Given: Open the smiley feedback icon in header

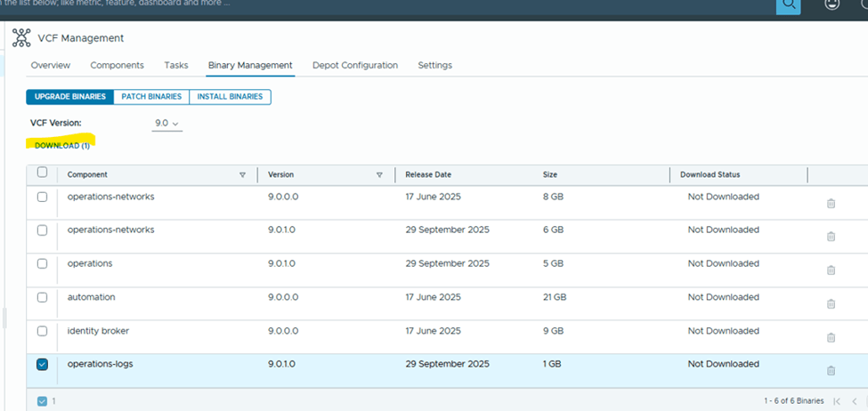Looking at the screenshot, I should coord(831,4).
